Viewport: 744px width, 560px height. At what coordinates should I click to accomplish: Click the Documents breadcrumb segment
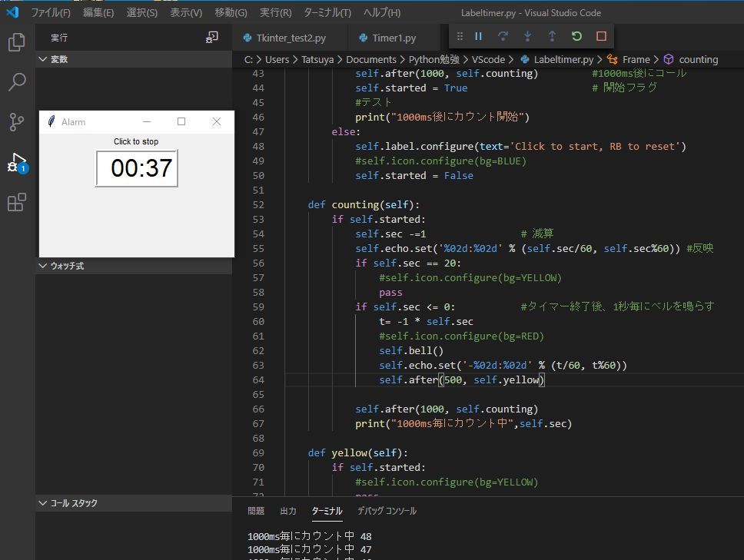371,60
